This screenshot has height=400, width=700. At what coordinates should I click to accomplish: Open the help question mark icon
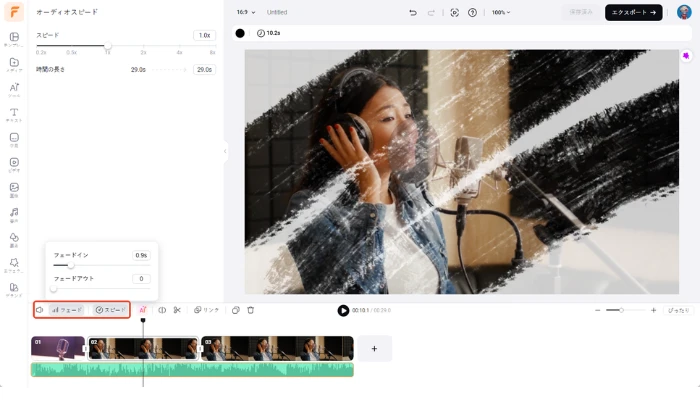(x=472, y=13)
